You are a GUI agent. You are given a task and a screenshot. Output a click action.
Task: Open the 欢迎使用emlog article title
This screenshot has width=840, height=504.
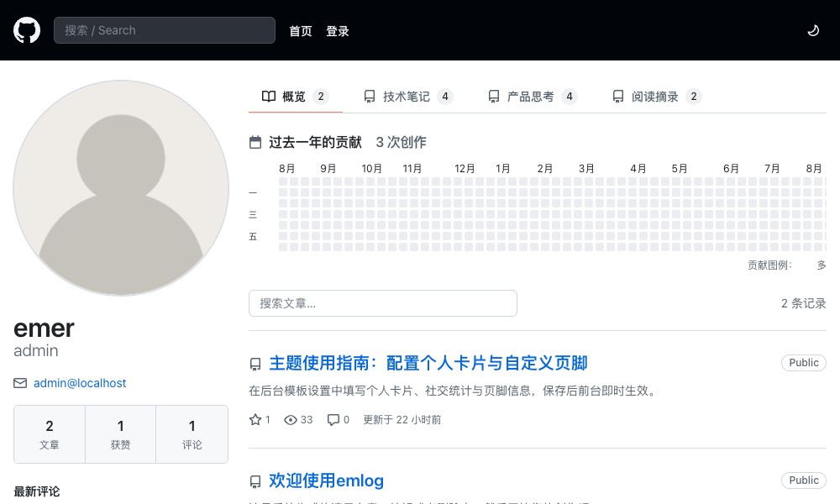(326, 480)
